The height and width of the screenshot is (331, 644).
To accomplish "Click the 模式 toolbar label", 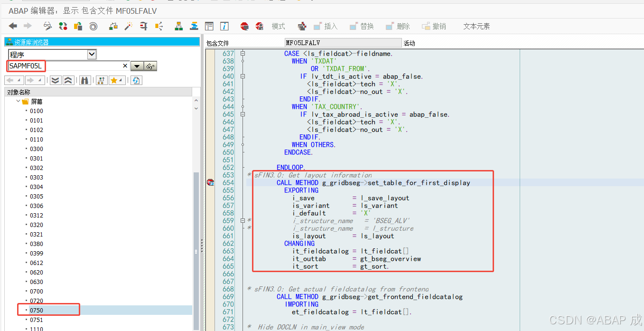I will pos(279,26).
